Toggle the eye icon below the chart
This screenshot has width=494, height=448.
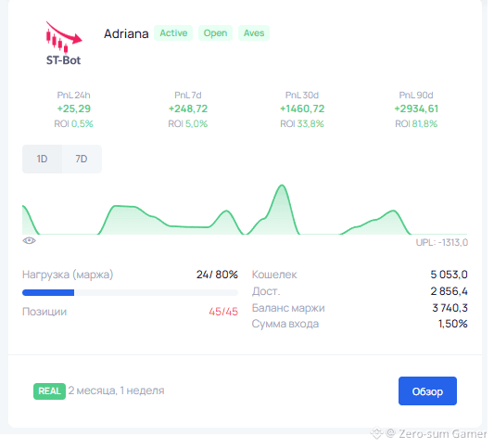coord(30,241)
